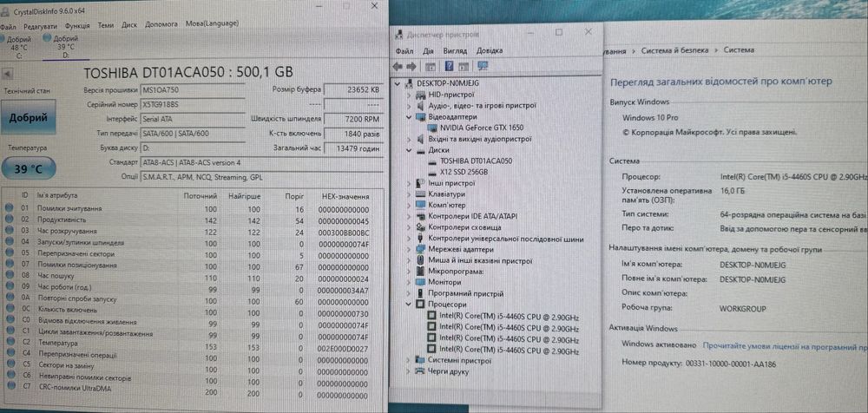The width and height of the screenshot is (868, 413).
Task: Open Довідка menu in Device Manager
Action: tap(490, 50)
